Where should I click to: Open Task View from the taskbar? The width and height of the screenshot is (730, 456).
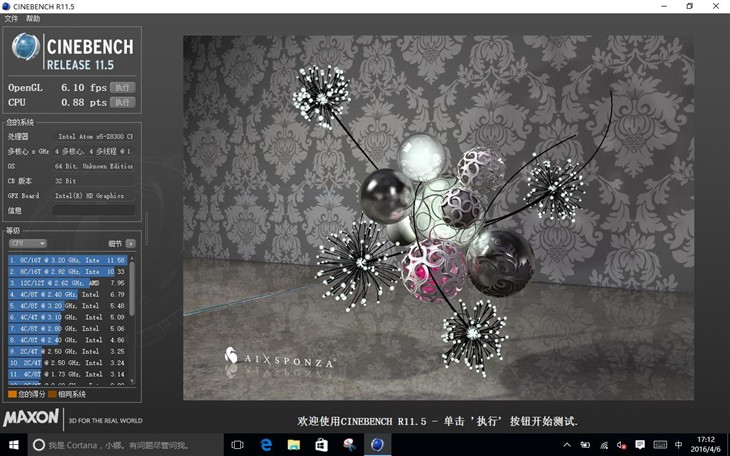click(x=237, y=445)
